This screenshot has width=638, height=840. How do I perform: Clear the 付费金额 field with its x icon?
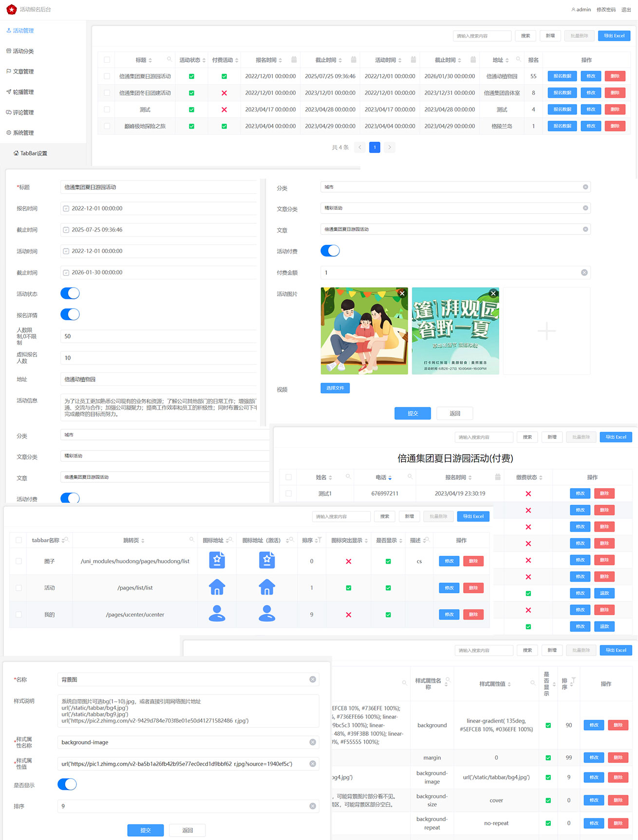click(584, 273)
